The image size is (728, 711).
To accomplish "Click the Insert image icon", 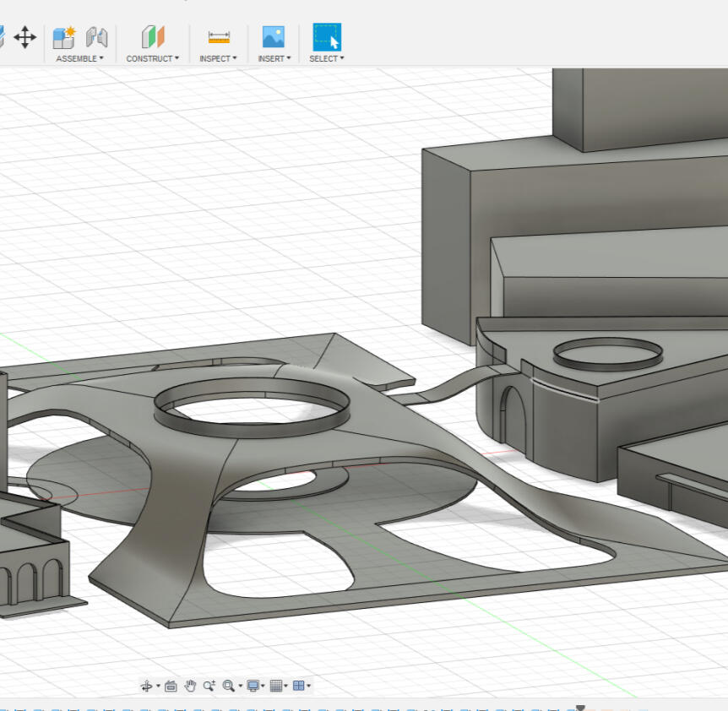I will point(274,37).
